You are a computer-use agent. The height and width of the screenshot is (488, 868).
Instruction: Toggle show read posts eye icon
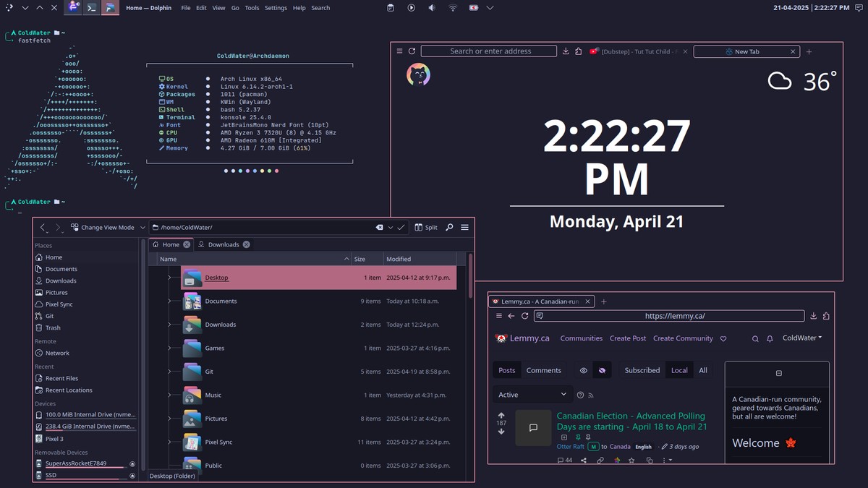[583, 370]
